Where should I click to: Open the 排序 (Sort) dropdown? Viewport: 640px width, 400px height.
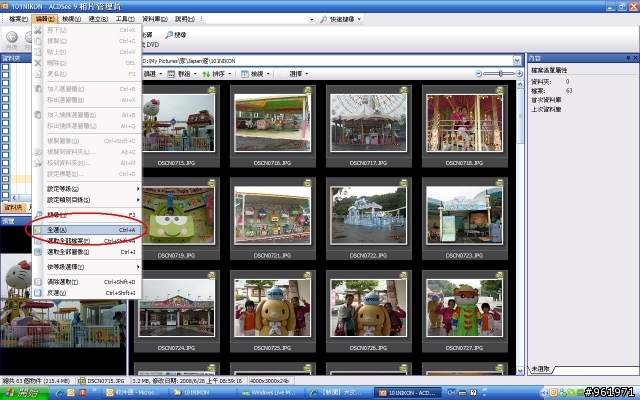pyautogui.click(x=217, y=74)
